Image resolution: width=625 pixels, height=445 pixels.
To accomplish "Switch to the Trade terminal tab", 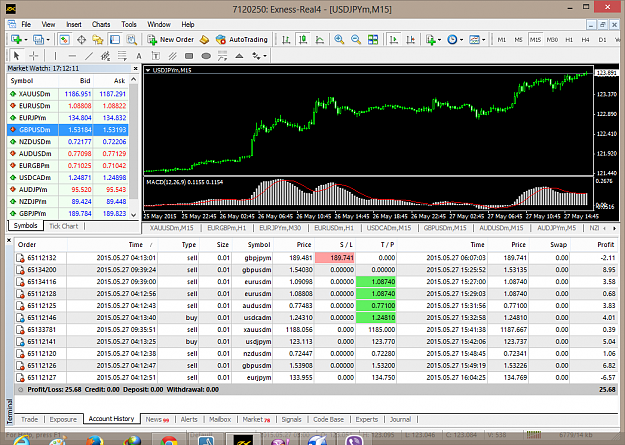I will 29,419.
